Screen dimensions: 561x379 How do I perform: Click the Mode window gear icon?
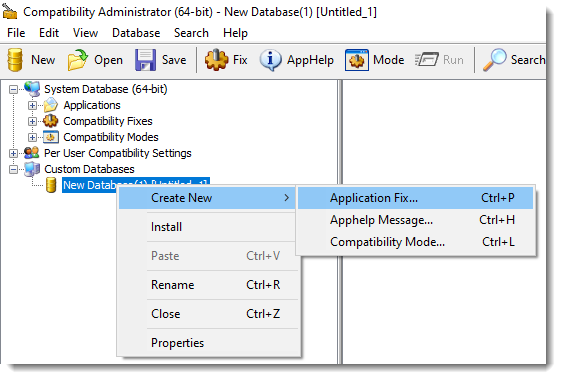point(357,60)
